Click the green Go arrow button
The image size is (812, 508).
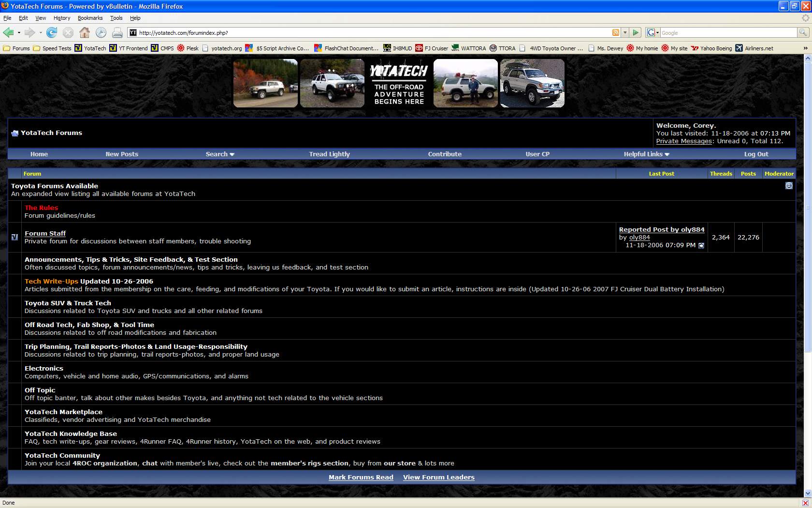click(636, 32)
